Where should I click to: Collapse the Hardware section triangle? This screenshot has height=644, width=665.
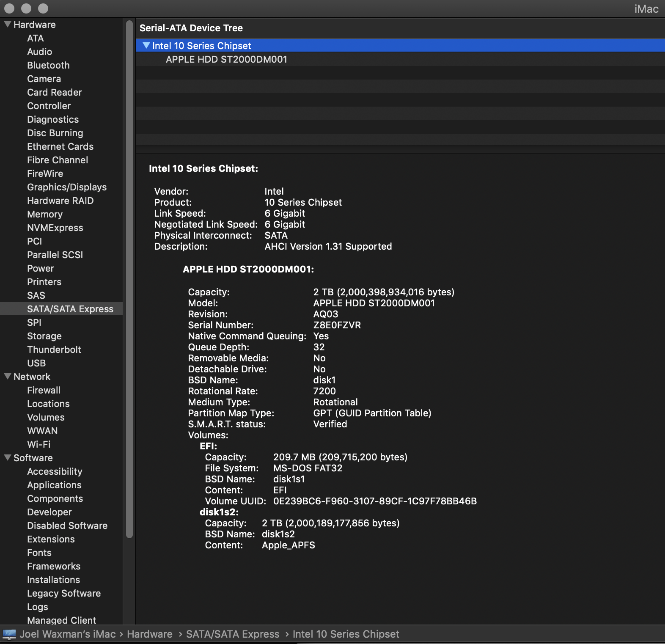point(8,25)
